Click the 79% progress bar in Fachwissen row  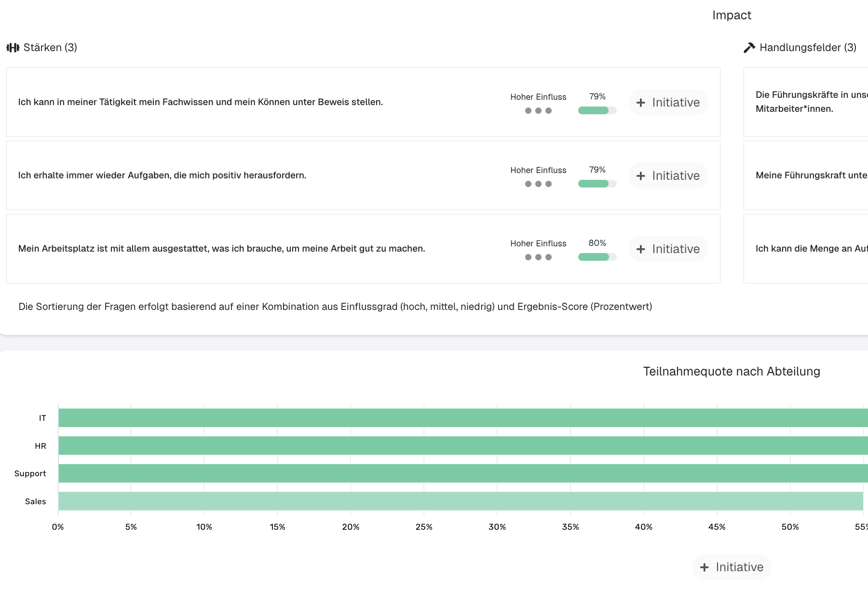(x=597, y=110)
